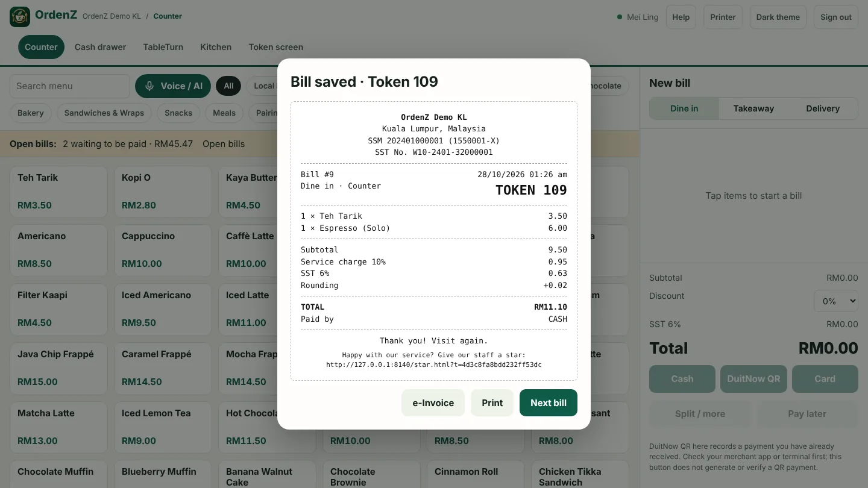
Task: Click Next bill in the dialog
Action: (549, 402)
